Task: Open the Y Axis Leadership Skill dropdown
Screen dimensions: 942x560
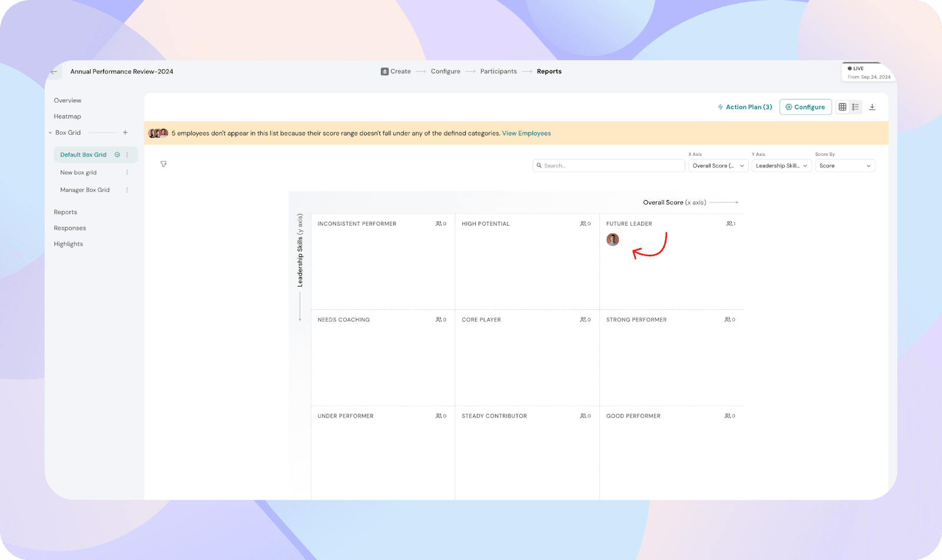Action: [781, 166]
